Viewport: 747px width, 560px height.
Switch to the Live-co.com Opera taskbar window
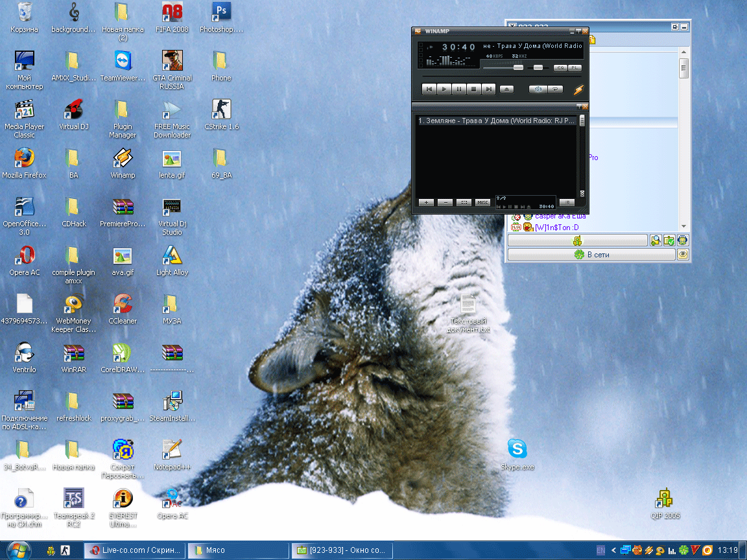[135, 550]
